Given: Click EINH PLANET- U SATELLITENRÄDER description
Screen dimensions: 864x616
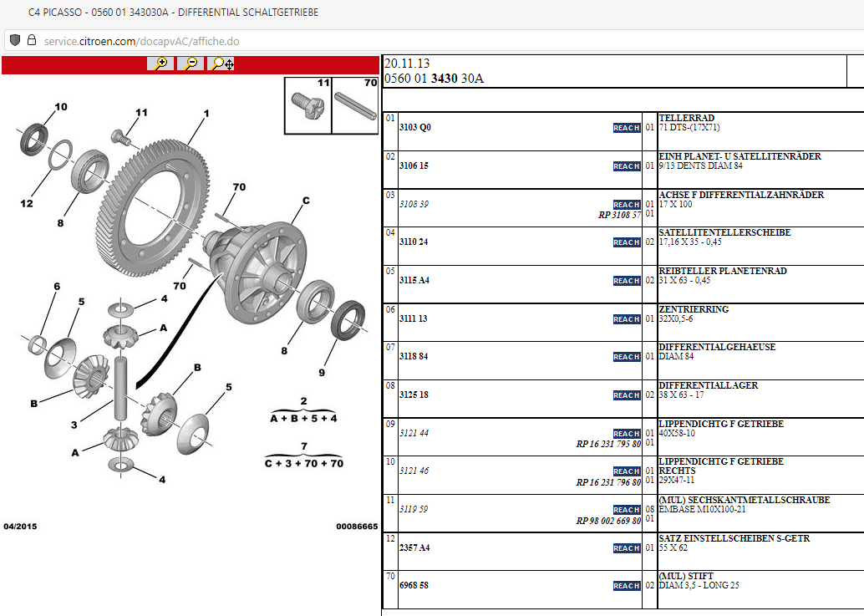Looking at the screenshot, I should pos(739,156).
